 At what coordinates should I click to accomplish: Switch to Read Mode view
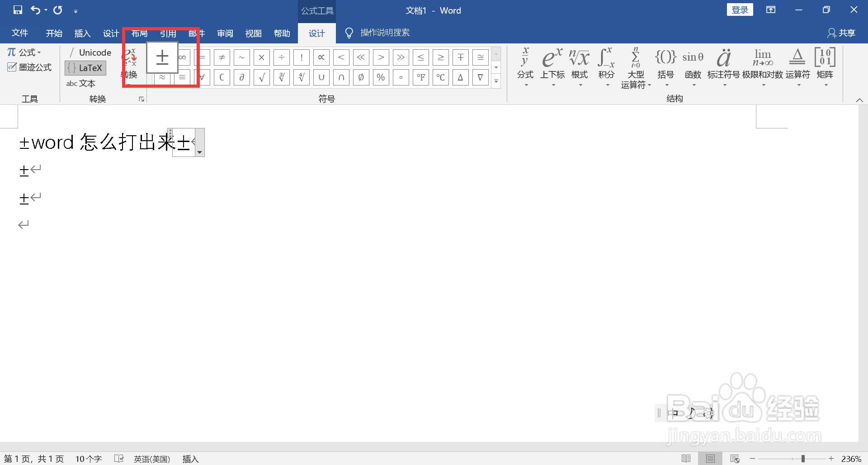686,459
